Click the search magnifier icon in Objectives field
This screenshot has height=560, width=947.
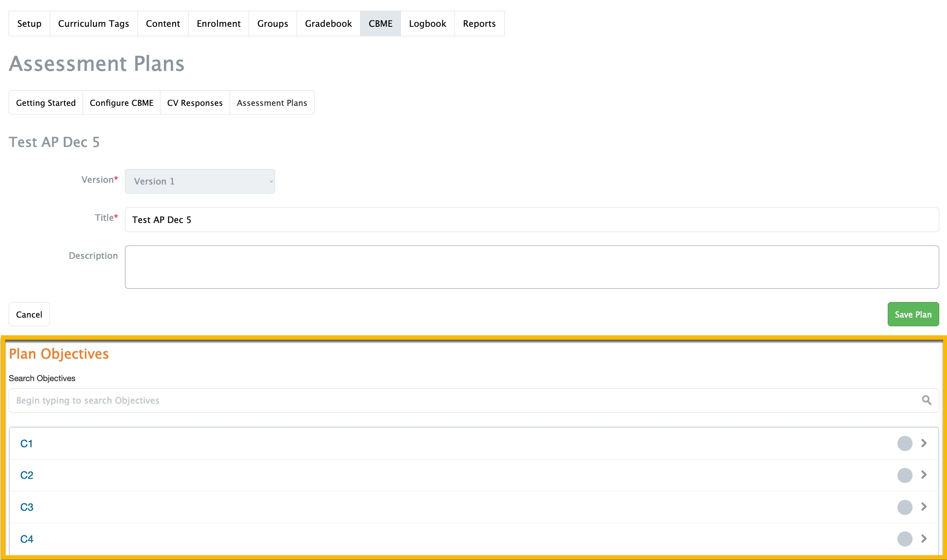pos(926,400)
